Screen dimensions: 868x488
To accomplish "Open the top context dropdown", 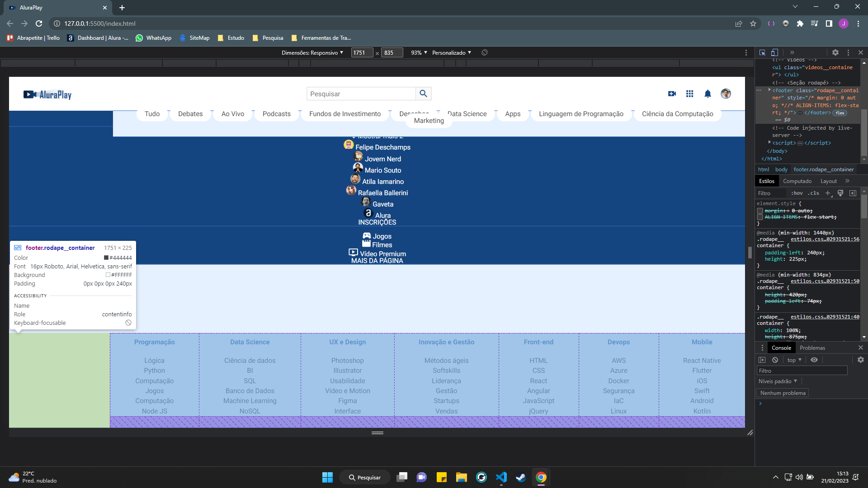I will pyautogui.click(x=794, y=360).
